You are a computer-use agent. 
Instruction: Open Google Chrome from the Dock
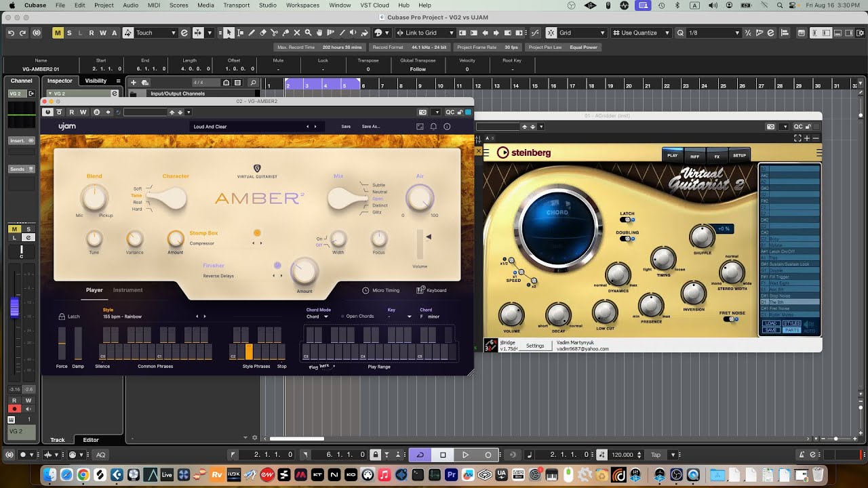click(x=83, y=474)
